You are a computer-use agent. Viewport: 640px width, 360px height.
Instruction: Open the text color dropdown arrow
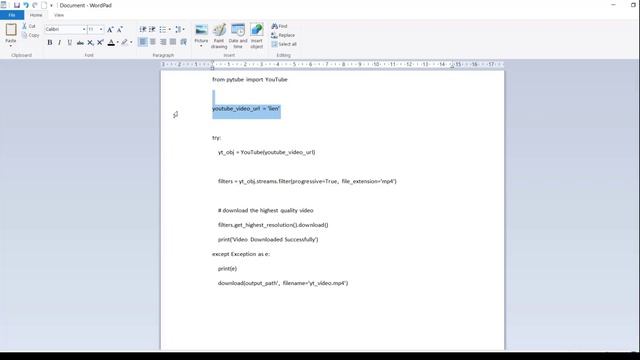tap(118, 42)
